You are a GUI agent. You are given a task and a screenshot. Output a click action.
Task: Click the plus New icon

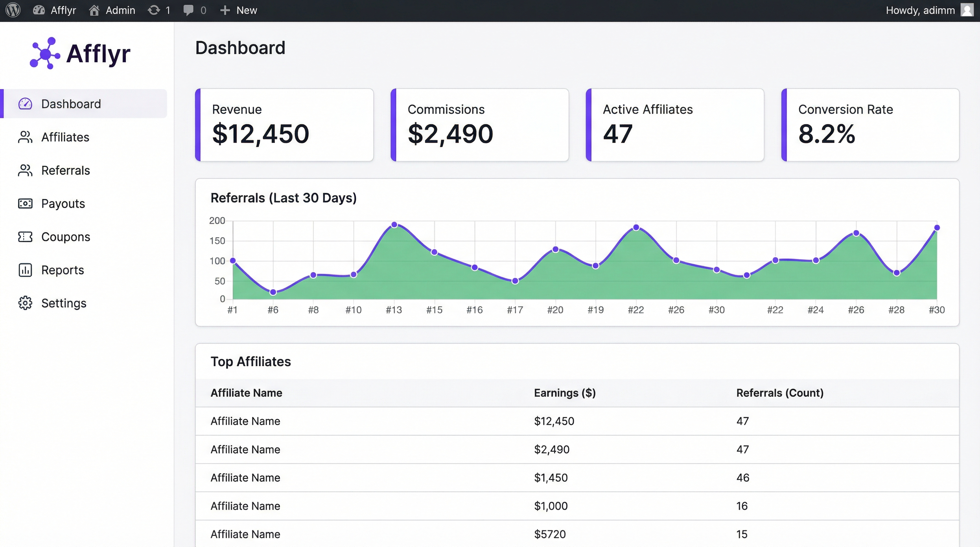tap(225, 10)
